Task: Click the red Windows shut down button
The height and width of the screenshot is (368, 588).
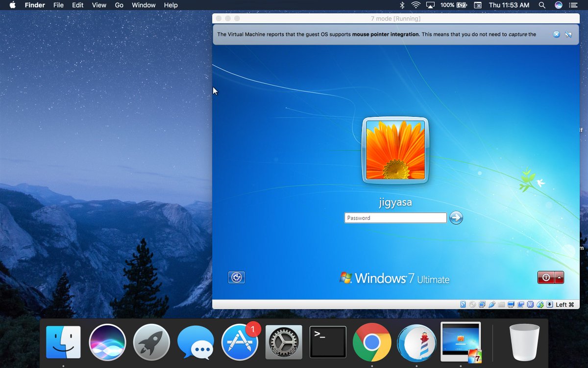Action: point(546,278)
